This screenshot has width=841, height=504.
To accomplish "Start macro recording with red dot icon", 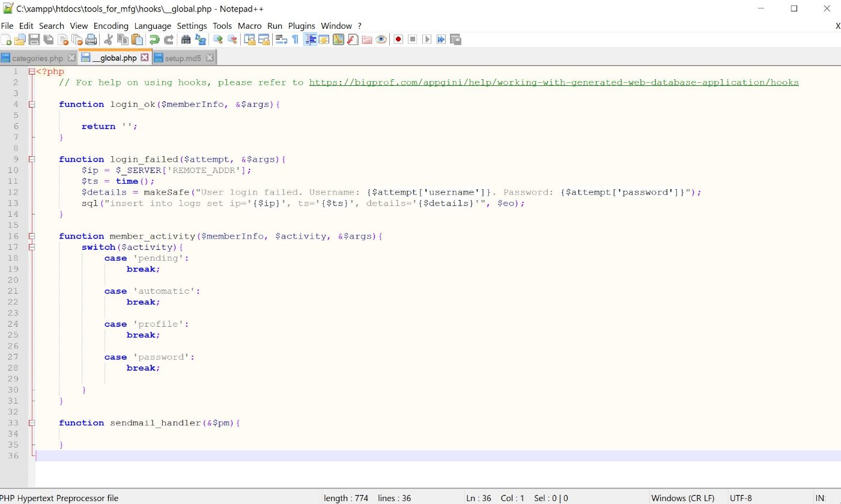I will [x=398, y=40].
